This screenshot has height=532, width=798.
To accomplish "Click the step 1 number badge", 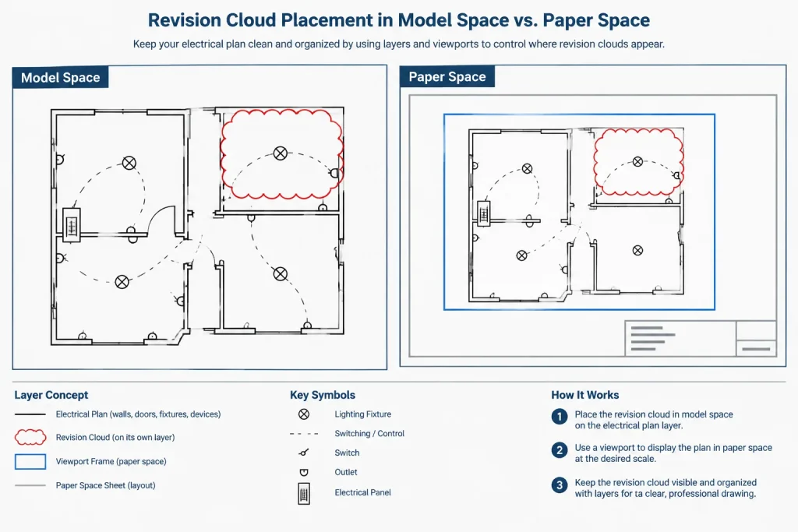I will 560,417.
